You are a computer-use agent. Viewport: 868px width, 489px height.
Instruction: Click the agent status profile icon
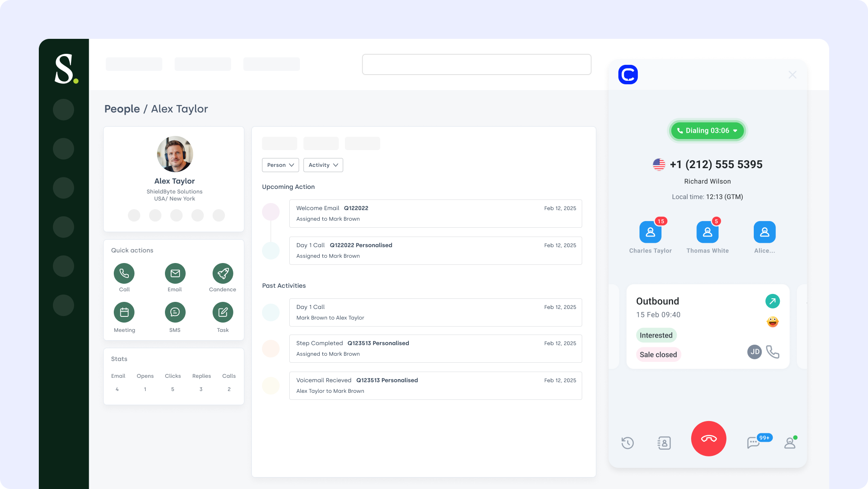789,443
